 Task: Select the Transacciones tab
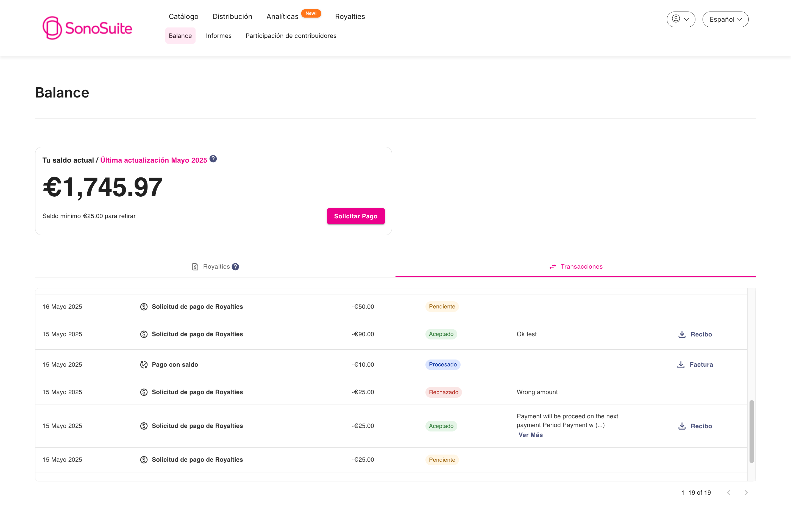[x=575, y=267]
